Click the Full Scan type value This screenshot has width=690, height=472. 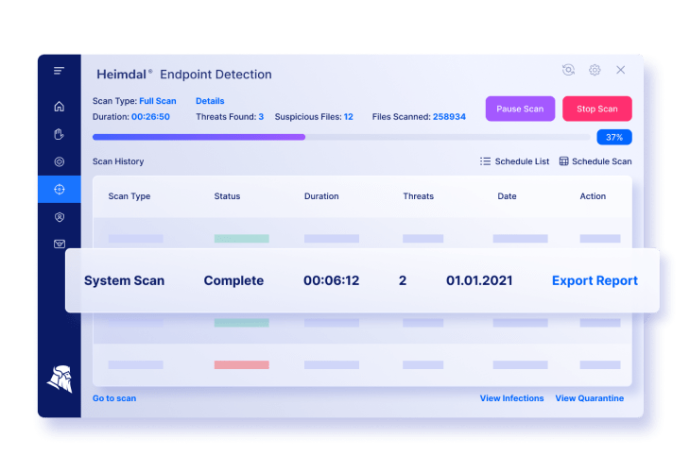coord(158,101)
